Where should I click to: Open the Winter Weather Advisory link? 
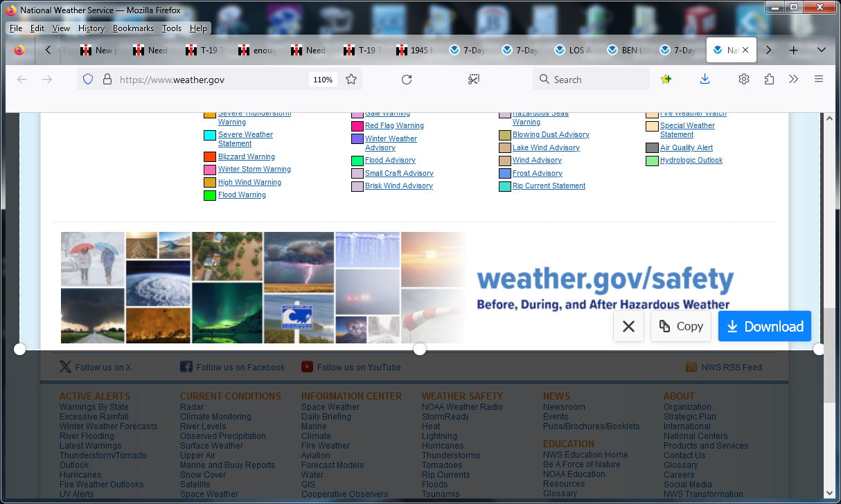tap(391, 143)
